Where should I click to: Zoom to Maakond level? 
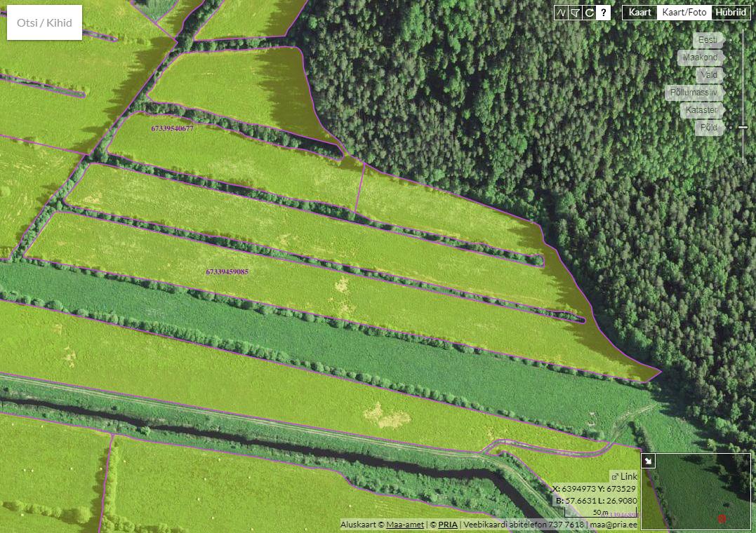[700, 58]
